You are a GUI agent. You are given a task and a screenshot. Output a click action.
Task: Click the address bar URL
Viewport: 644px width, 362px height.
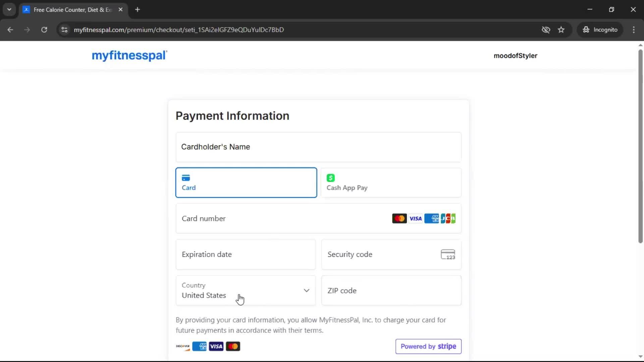179,29
